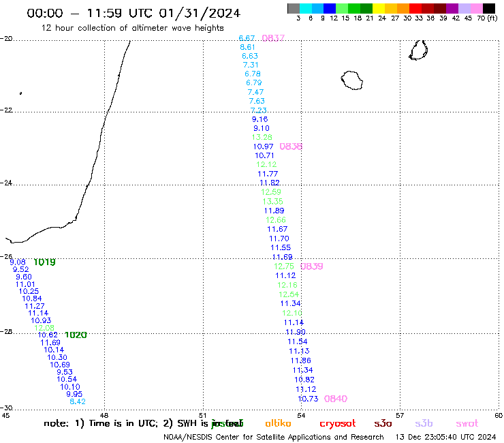504x443 pixels.
Task: Click the green value 12.66
Action: (x=276, y=220)
